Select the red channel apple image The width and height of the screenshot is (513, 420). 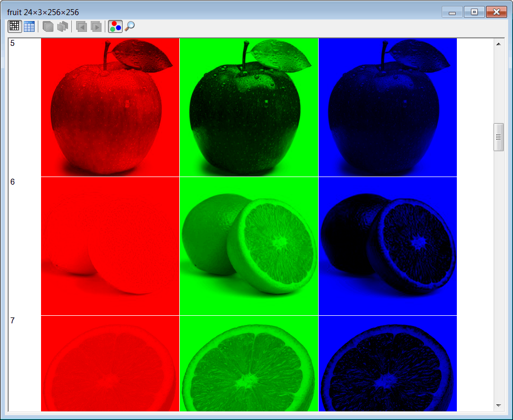(110, 107)
